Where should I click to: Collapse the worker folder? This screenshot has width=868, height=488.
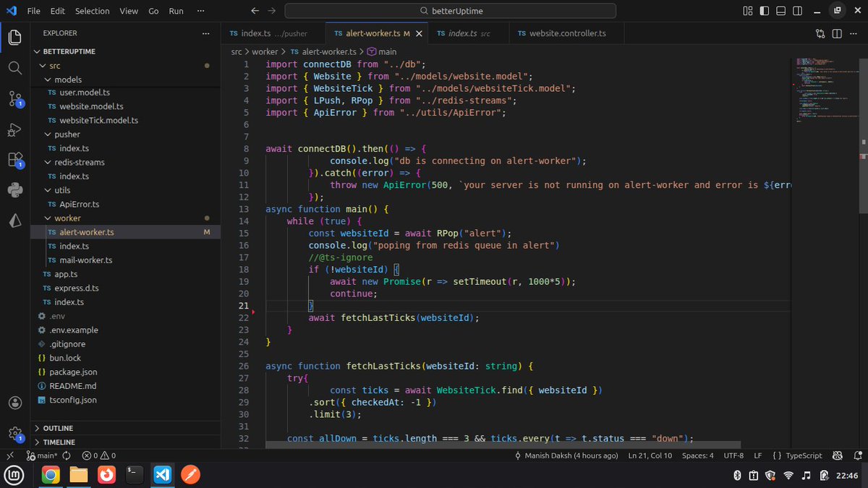click(48, 218)
